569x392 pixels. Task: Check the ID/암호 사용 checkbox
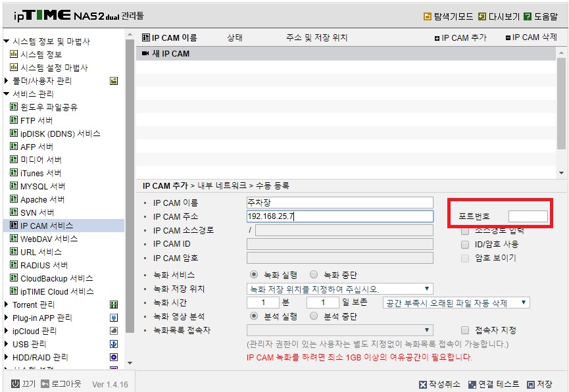465,244
